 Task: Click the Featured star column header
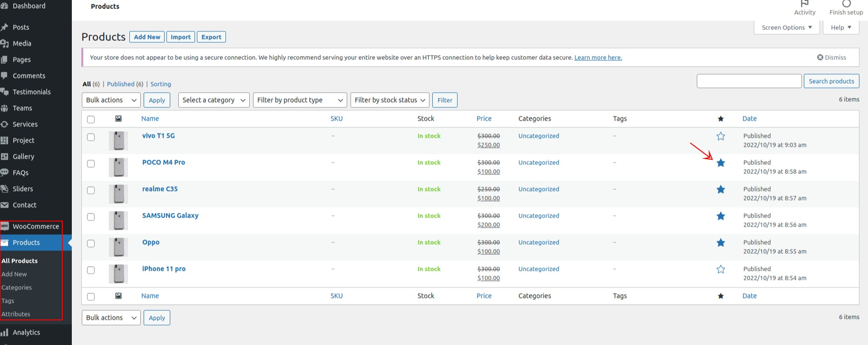click(x=721, y=119)
